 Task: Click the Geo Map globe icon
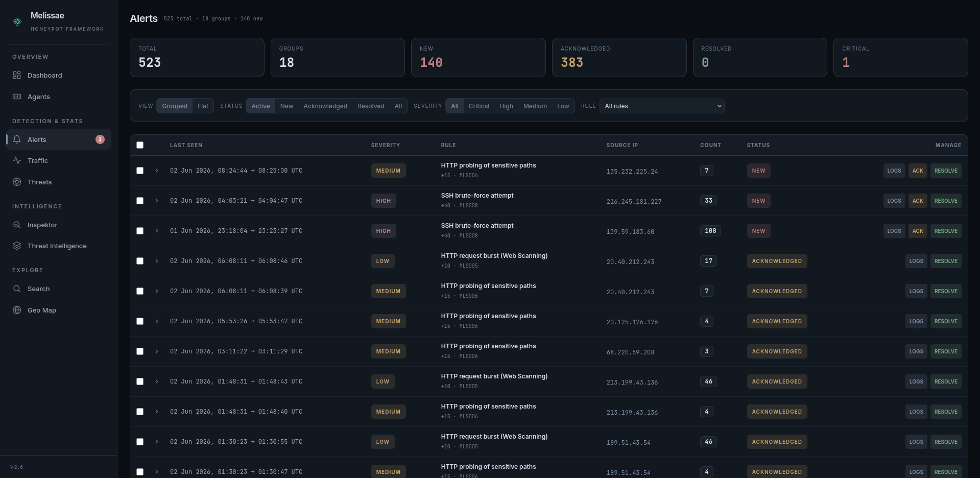click(17, 310)
